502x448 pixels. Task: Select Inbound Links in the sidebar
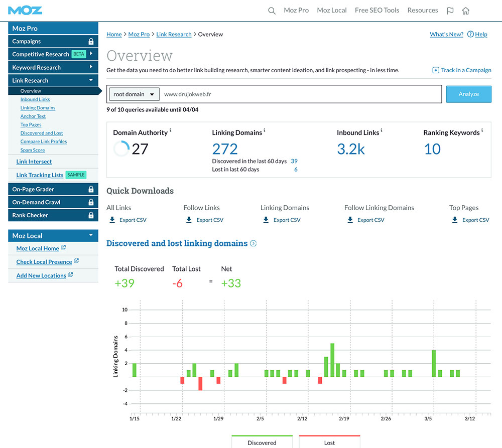tap(35, 99)
